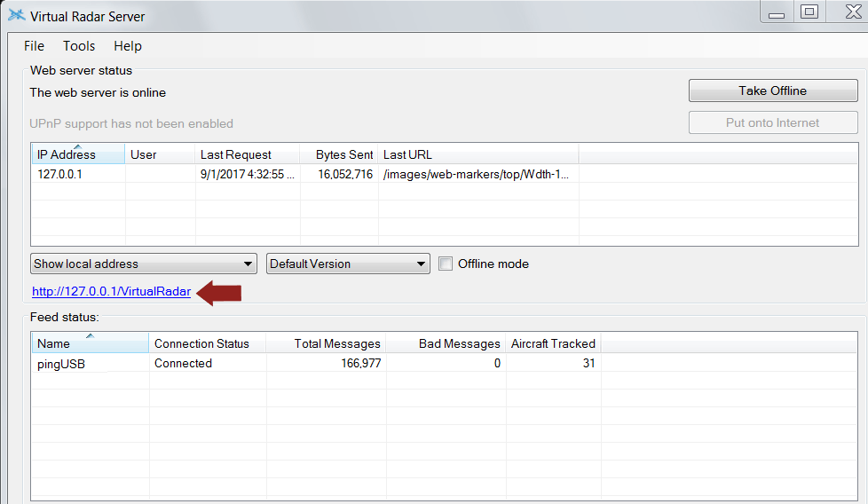This screenshot has height=504, width=868.
Task: Open the File menu
Action: tap(34, 46)
